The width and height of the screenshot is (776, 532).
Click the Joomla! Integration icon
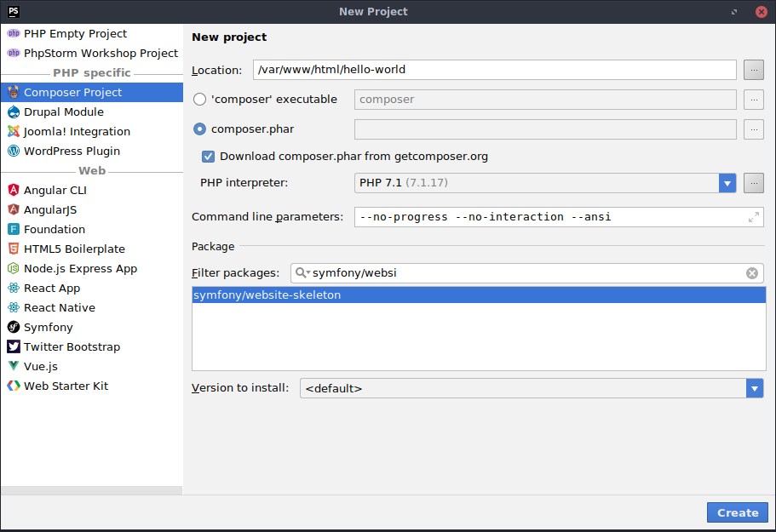pos(14,132)
